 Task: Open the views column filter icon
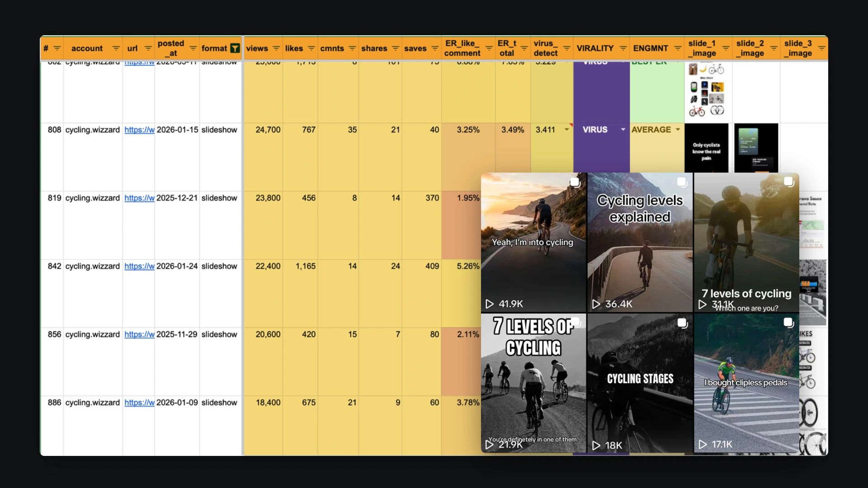click(x=276, y=48)
